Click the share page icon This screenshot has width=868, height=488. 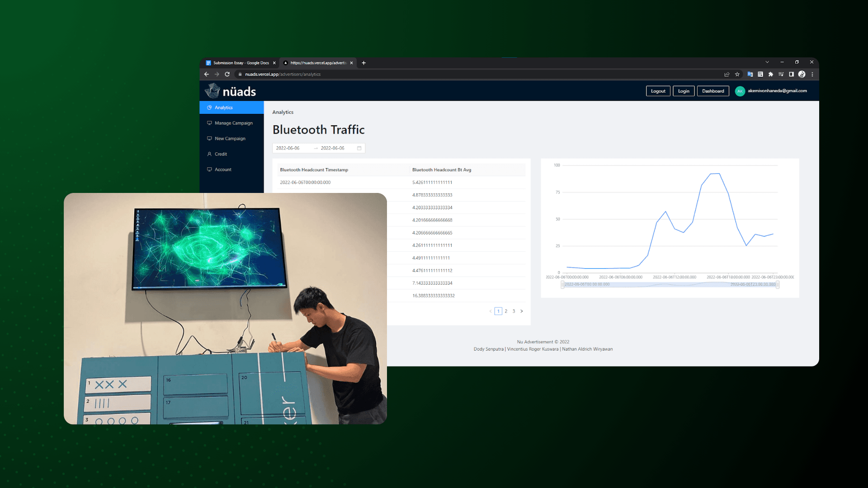pyautogui.click(x=727, y=75)
